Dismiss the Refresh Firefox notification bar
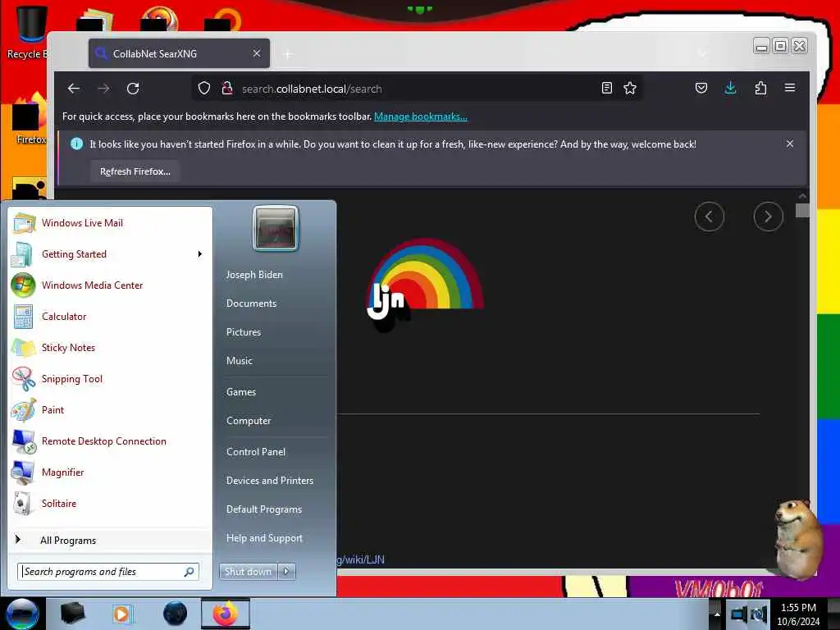The image size is (840, 630). click(790, 144)
